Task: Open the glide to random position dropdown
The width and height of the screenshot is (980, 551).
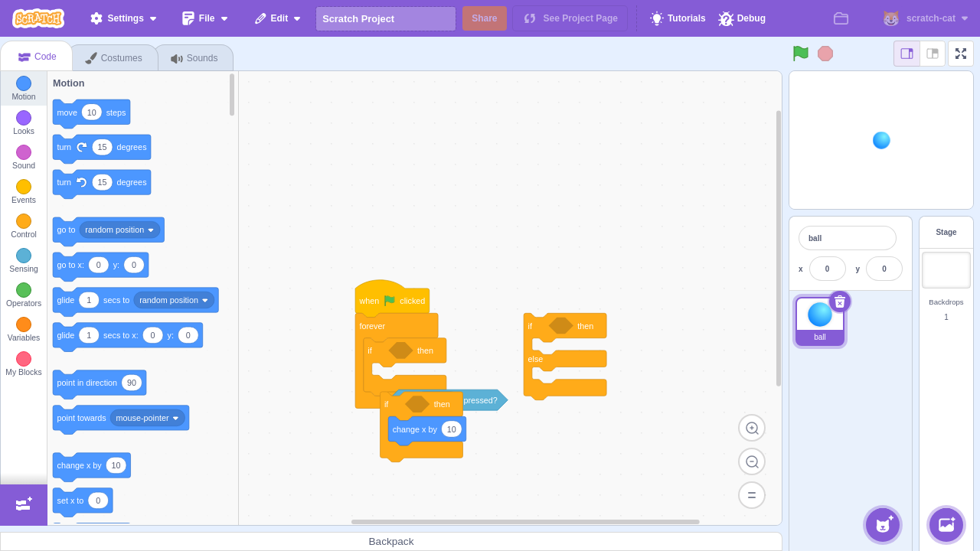Action: pos(174,300)
